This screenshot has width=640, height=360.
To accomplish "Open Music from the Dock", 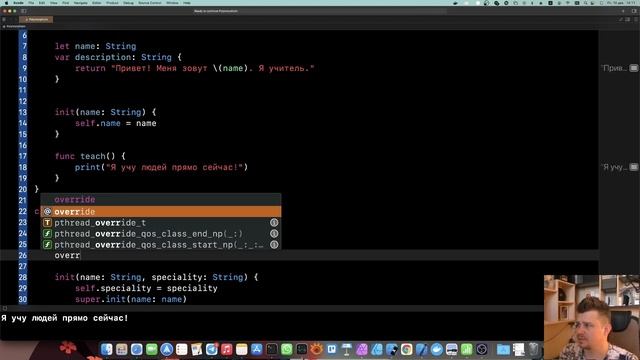I will pos(227,349).
